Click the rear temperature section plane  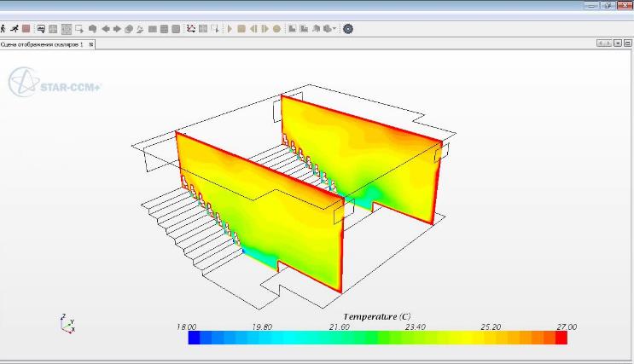(x=367, y=153)
